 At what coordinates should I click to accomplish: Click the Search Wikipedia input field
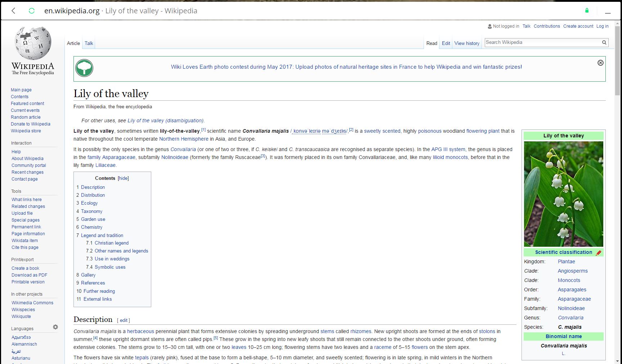click(x=542, y=42)
